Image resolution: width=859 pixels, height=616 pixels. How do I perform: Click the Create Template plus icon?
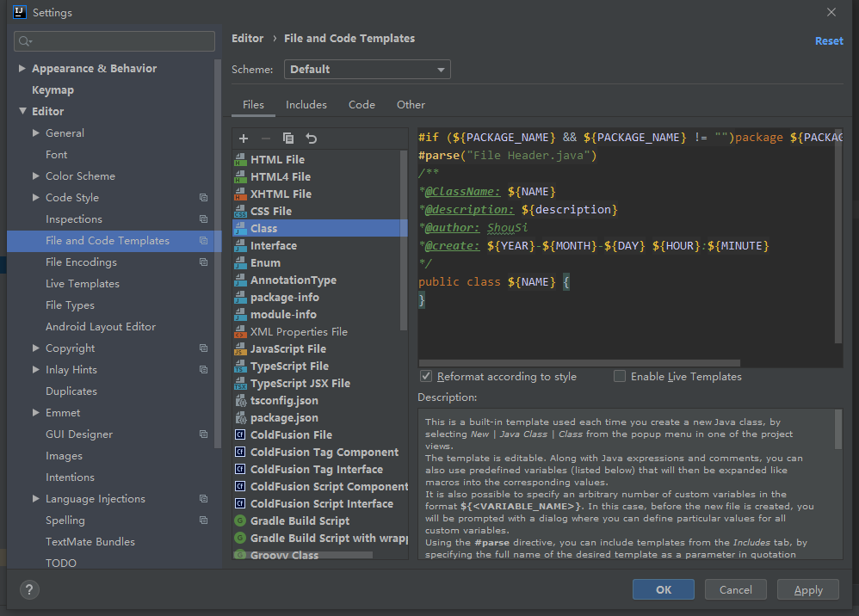pyautogui.click(x=244, y=139)
